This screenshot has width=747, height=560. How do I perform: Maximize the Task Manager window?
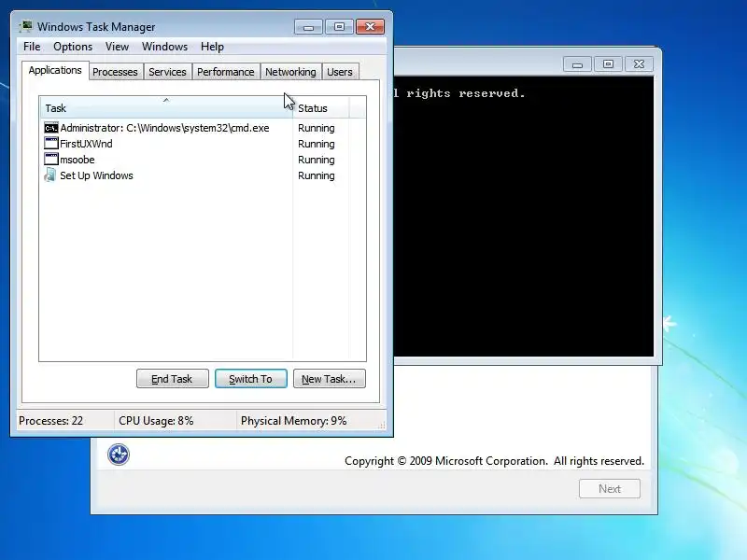click(339, 27)
